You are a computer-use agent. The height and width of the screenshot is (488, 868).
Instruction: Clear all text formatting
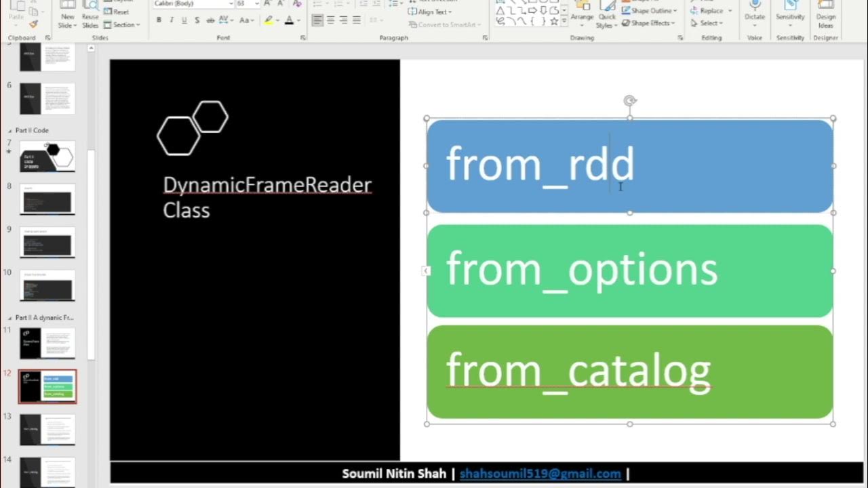[x=297, y=3]
